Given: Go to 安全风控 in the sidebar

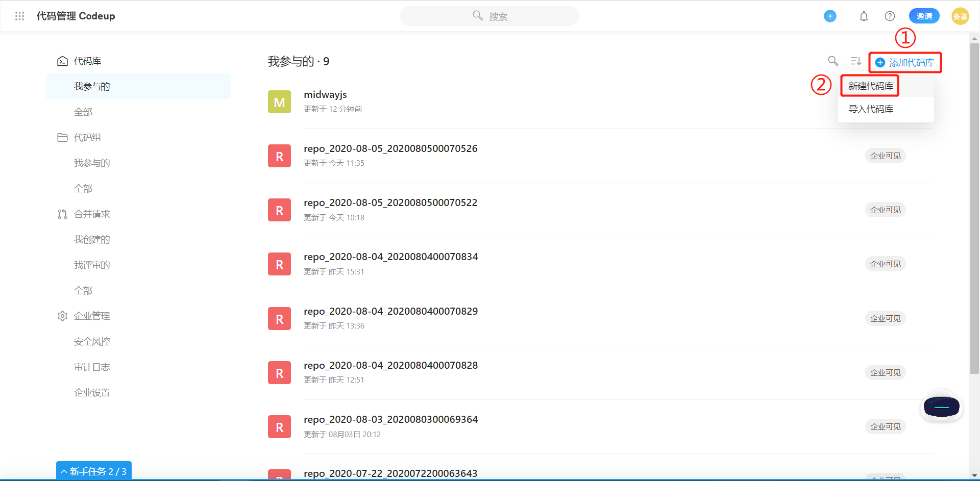Looking at the screenshot, I should click(92, 342).
